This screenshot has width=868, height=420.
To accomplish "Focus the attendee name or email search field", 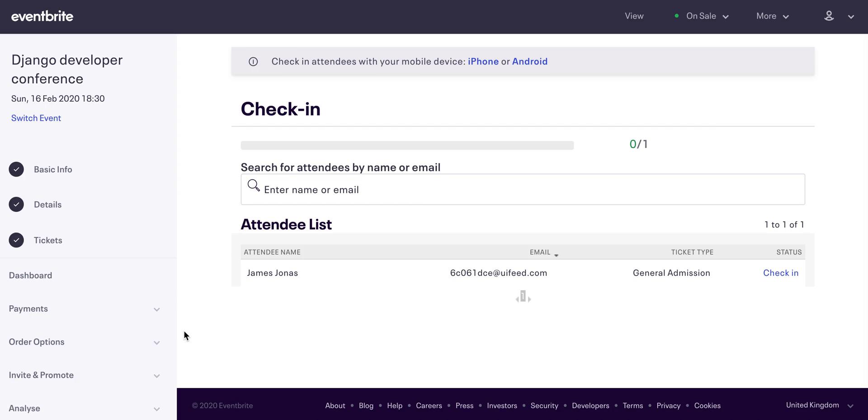I will 523,189.
